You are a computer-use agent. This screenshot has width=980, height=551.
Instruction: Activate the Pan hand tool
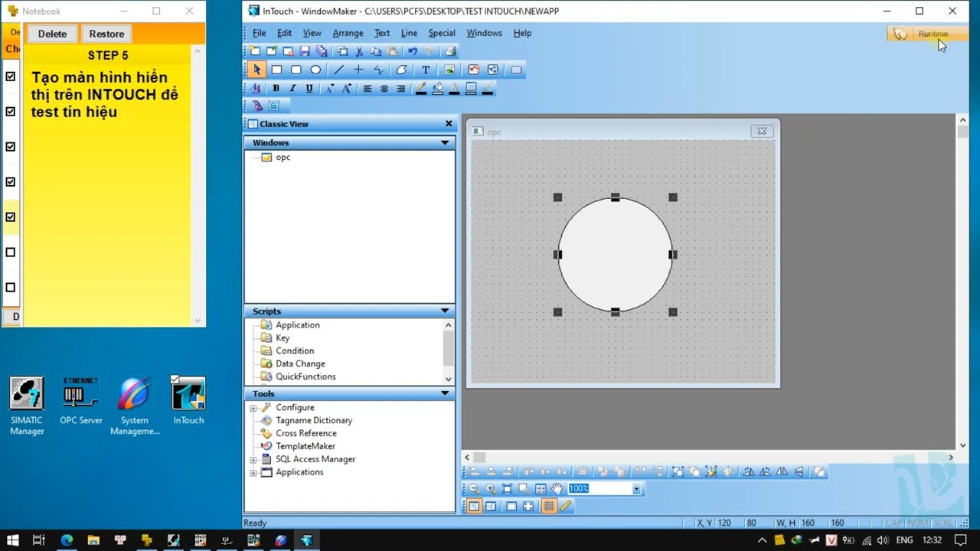557,489
